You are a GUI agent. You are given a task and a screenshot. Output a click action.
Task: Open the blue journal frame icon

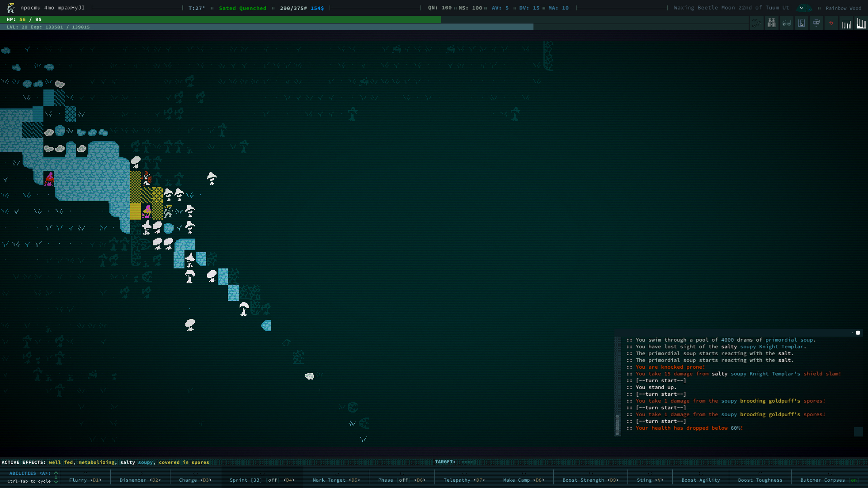point(801,23)
